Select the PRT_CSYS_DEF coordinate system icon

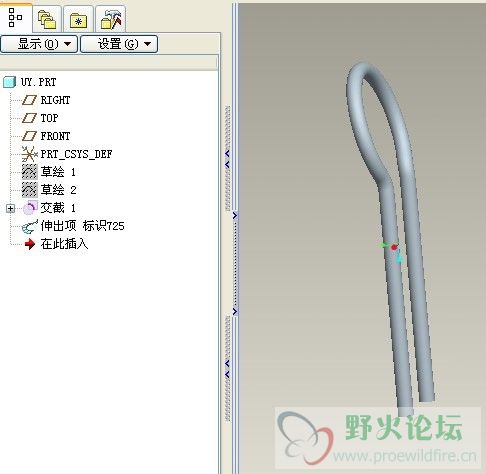29,154
